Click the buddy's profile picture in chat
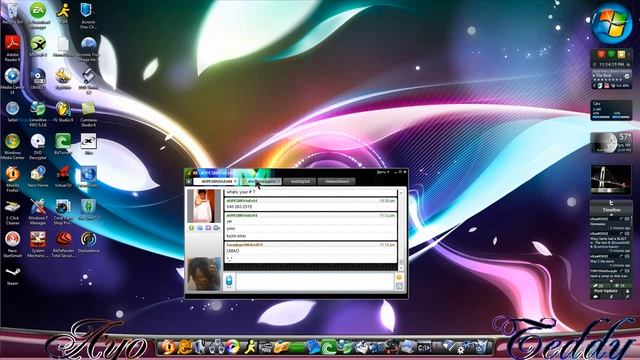This screenshot has height=360, width=640. point(204,206)
